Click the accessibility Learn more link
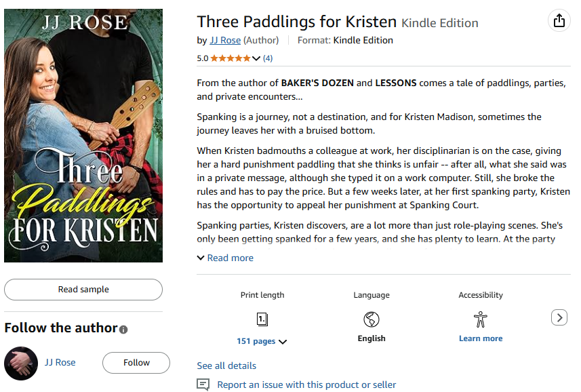 click(481, 338)
